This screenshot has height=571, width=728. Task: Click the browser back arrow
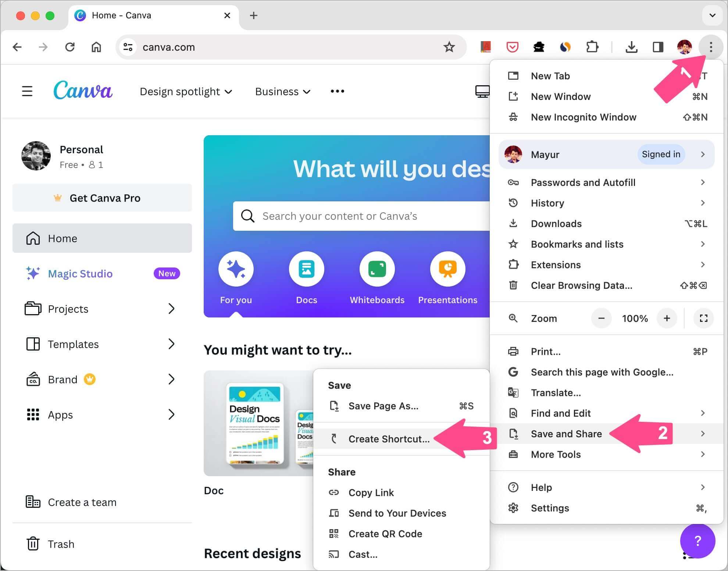pos(17,47)
